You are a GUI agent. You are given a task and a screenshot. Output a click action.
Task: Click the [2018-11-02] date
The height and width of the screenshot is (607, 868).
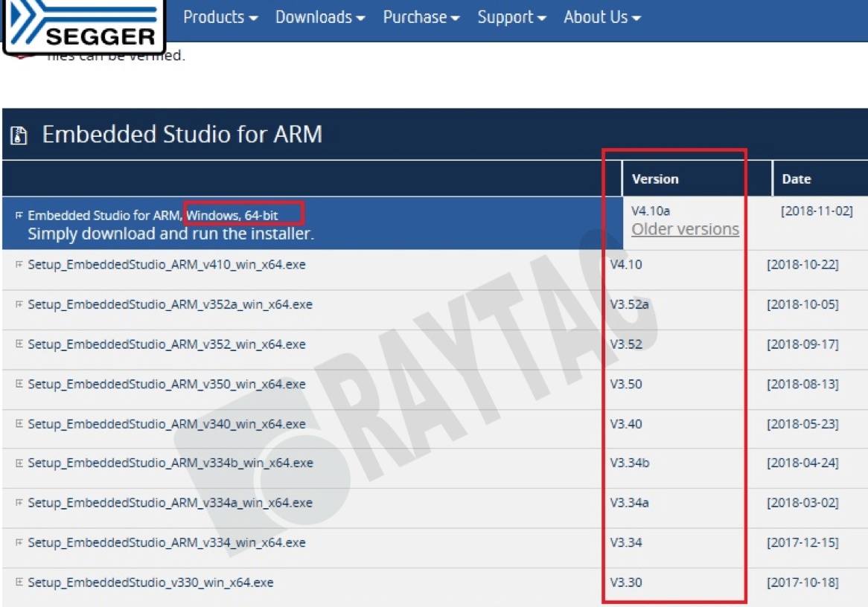pos(817,211)
